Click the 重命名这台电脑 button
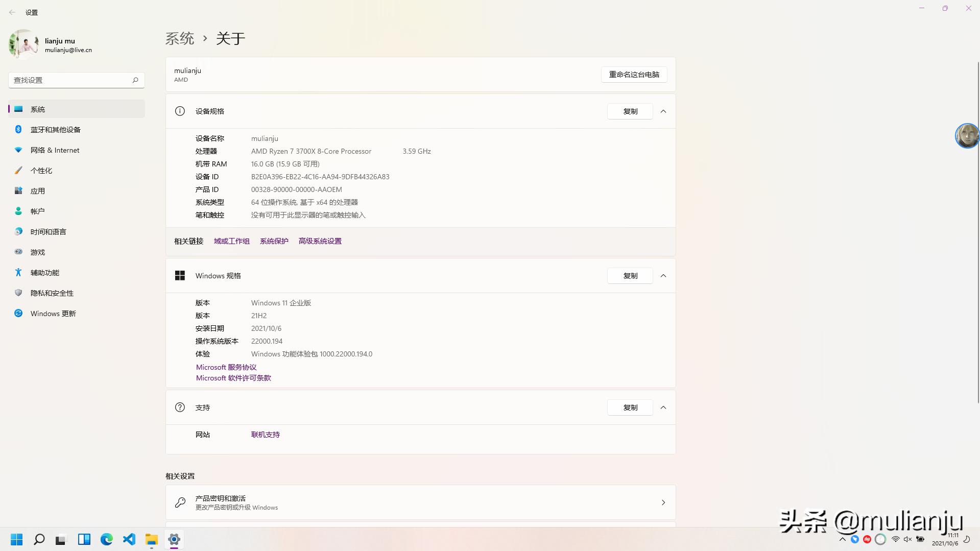 point(634,75)
